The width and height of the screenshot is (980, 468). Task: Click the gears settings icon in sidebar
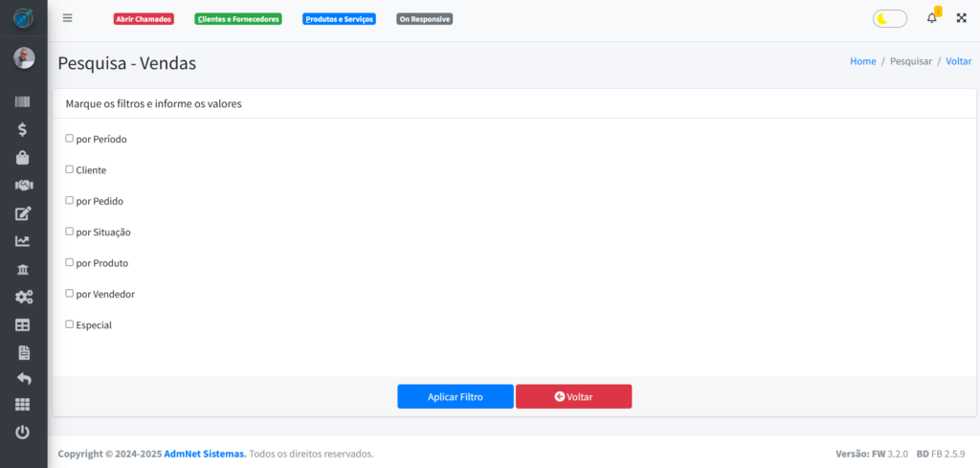[23, 297]
